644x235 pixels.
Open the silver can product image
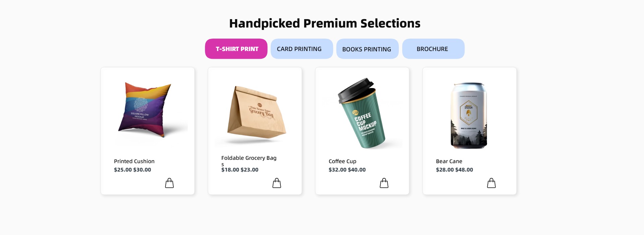[469, 115]
